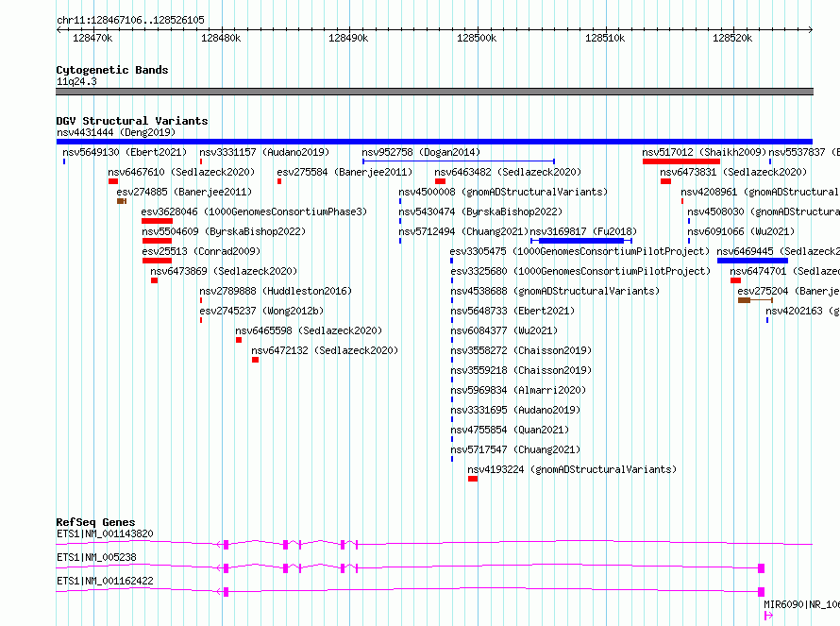This screenshot has width=840, height=626.
Task: Click chr11:128467106..128526105 coordinates text
Action: (130, 20)
